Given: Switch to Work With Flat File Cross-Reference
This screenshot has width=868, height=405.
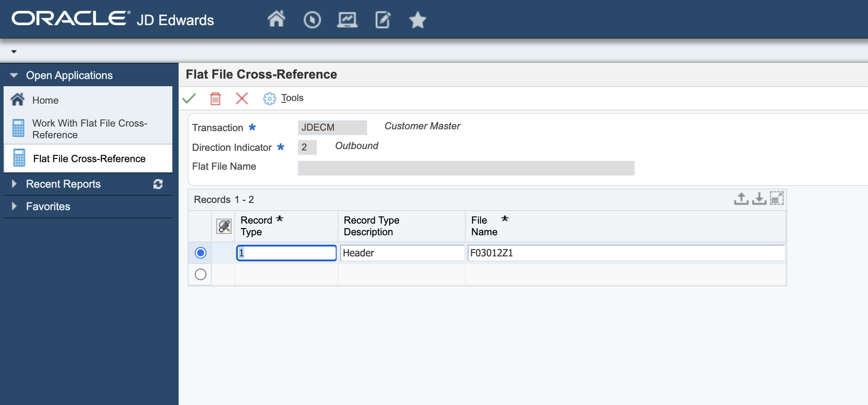Looking at the screenshot, I should [x=89, y=129].
